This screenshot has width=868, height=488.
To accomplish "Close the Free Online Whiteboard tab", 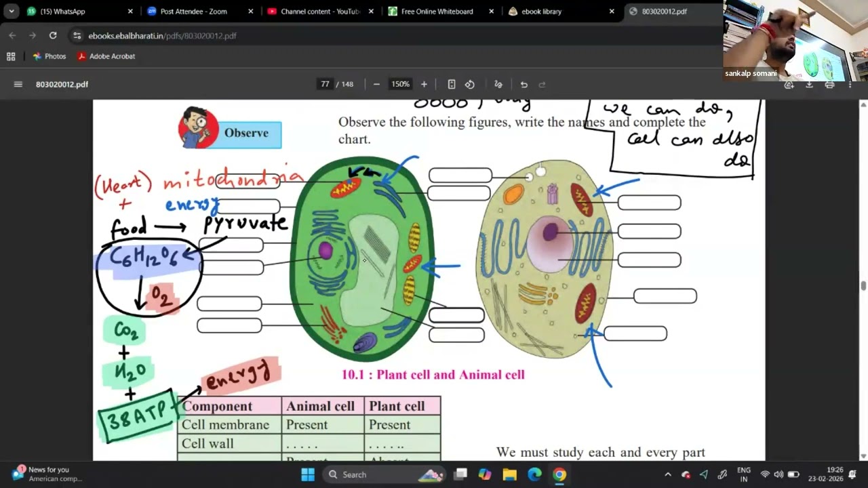I will pos(492,12).
